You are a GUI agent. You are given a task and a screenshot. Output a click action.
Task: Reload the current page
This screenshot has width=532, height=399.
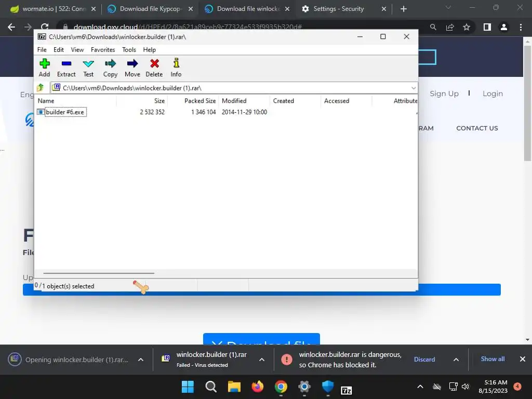pyautogui.click(x=45, y=27)
